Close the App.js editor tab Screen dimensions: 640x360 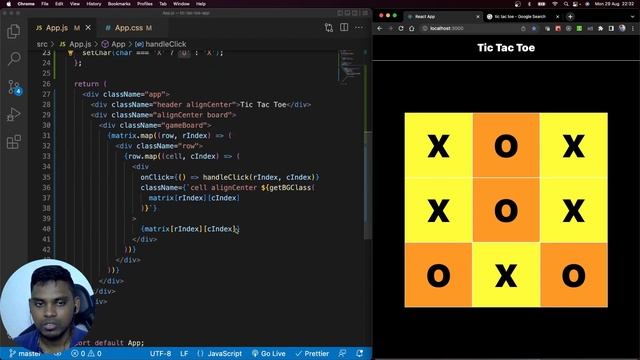coord(88,28)
